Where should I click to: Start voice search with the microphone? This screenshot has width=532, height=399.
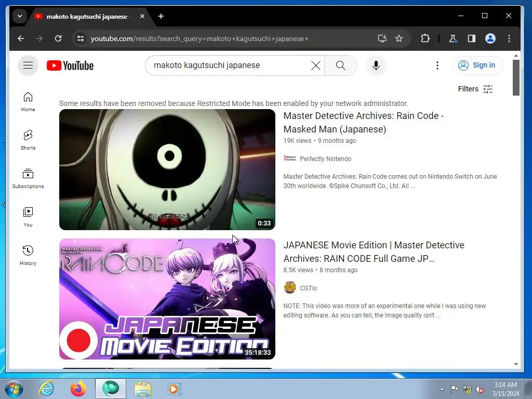[376, 65]
